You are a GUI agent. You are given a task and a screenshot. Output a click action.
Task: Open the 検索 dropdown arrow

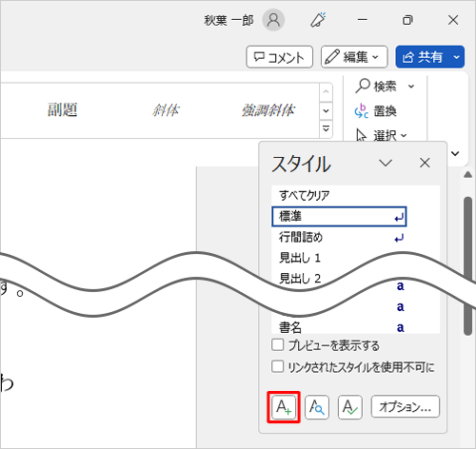411,87
